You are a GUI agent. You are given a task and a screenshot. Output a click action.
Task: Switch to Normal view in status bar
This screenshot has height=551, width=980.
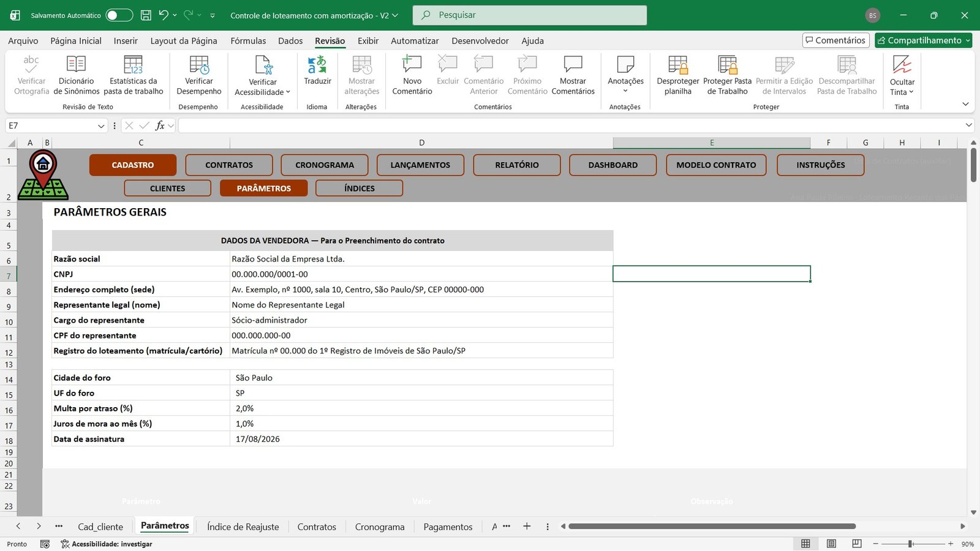(x=805, y=544)
